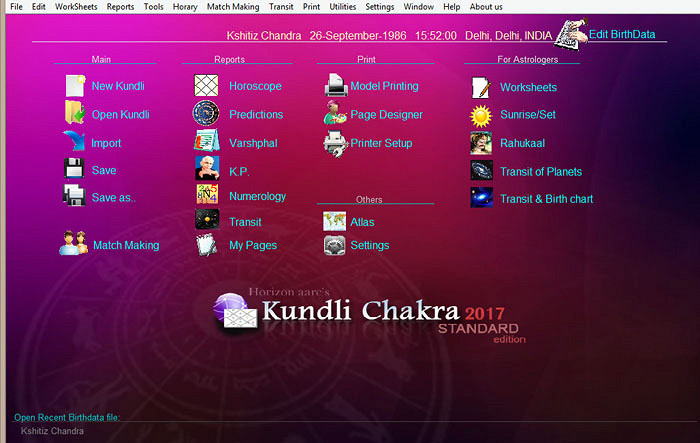The height and width of the screenshot is (443, 700).
Task: Click the Horoscope chart icon
Action: [x=206, y=85]
